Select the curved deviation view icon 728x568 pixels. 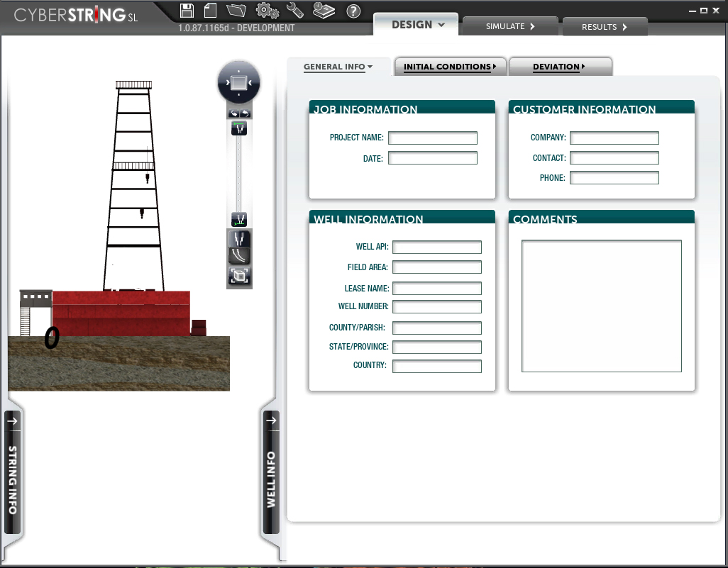point(239,256)
